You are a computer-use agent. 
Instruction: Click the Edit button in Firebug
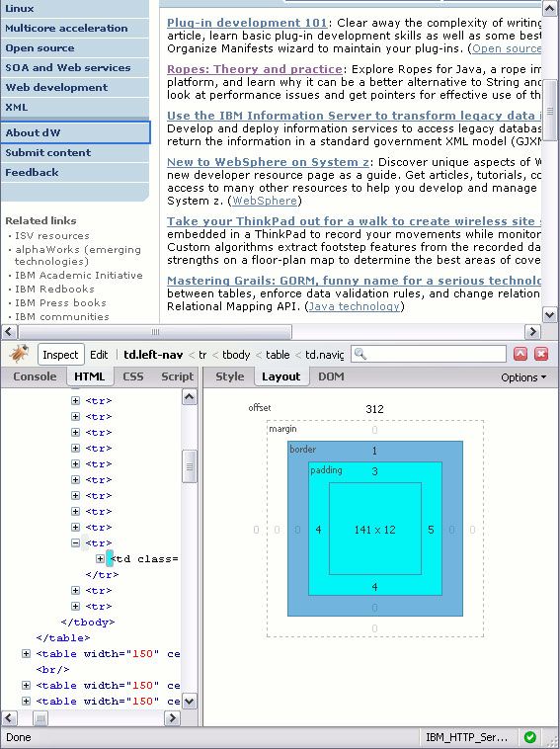(99, 355)
